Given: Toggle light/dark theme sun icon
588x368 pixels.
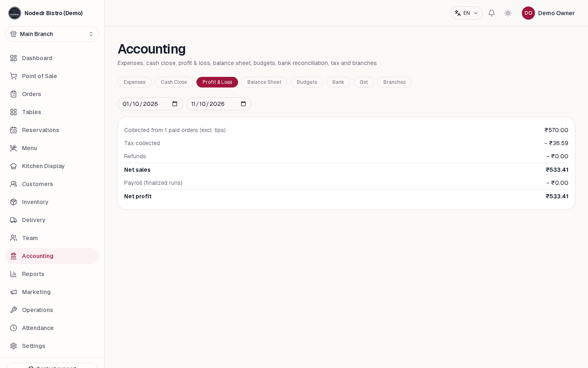Looking at the screenshot, I should tap(508, 13).
